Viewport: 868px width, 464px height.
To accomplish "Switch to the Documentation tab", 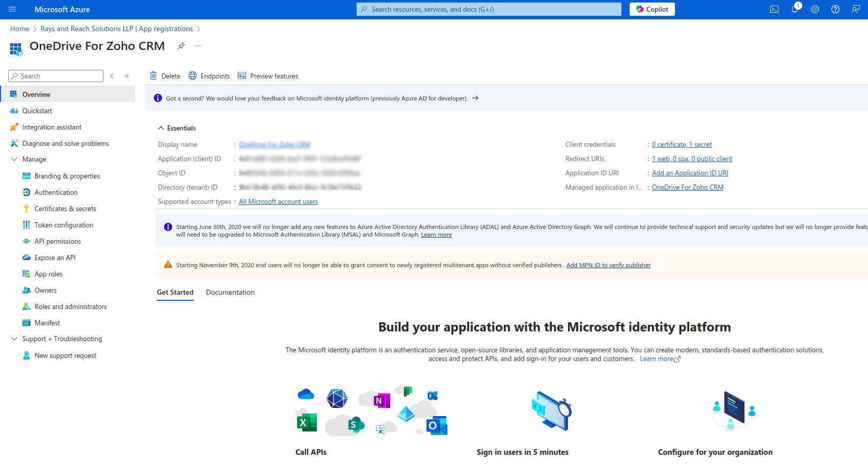I will pos(230,292).
